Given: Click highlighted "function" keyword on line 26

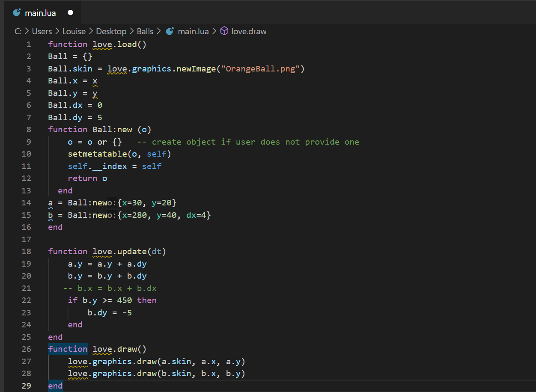Looking at the screenshot, I should [x=68, y=349].
